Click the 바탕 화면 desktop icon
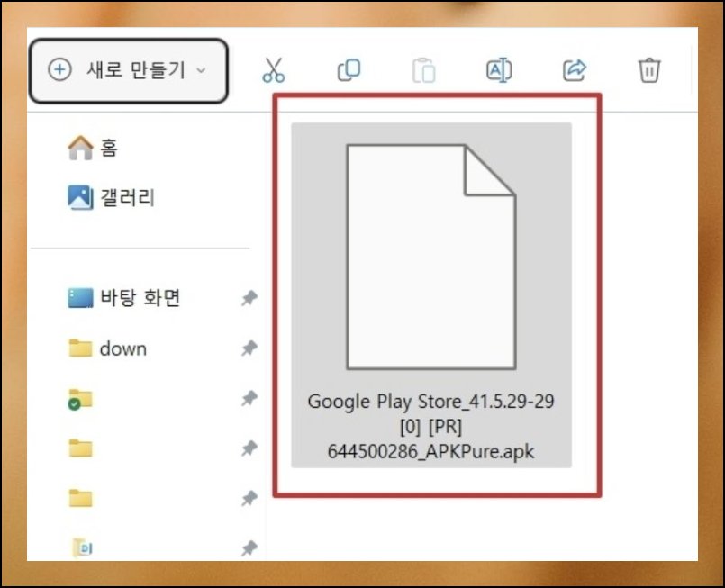The height and width of the screenshot is (588, 725). coord(80,298)
